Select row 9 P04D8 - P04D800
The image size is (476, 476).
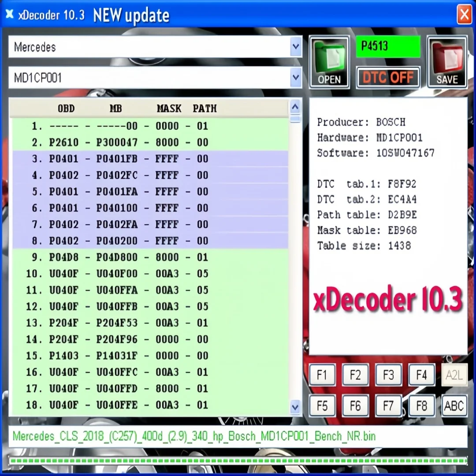coord(150,257)
